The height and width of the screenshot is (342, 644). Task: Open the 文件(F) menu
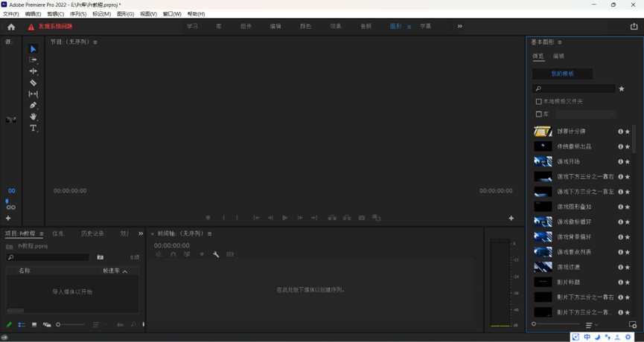pos(10,14)
